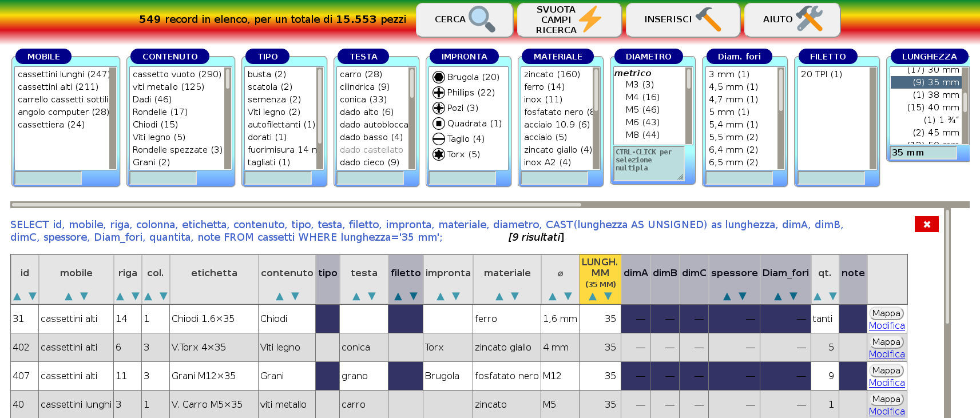Viewport: 980px width, 418px height.
Task: Select the Brugola hex imprint icon
Action: [x=439, y=77]
